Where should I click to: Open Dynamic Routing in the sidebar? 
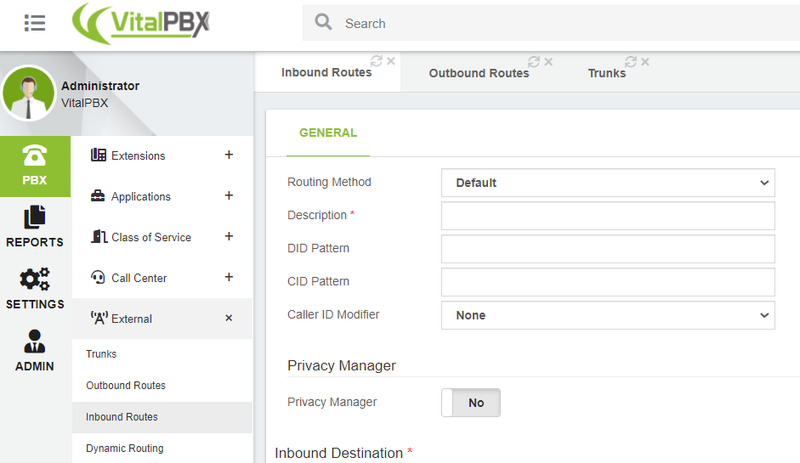tap(124, 448)
